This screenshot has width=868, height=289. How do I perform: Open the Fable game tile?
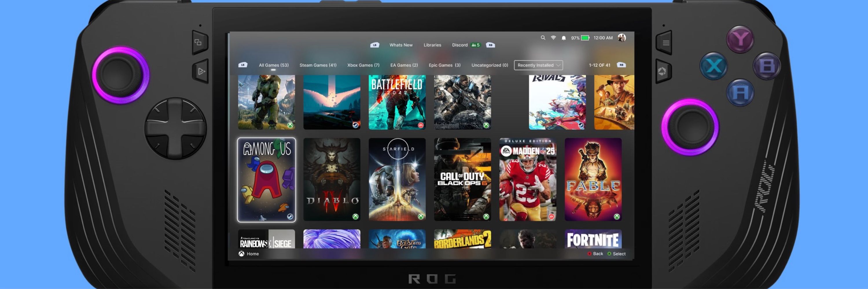(593, 180)
